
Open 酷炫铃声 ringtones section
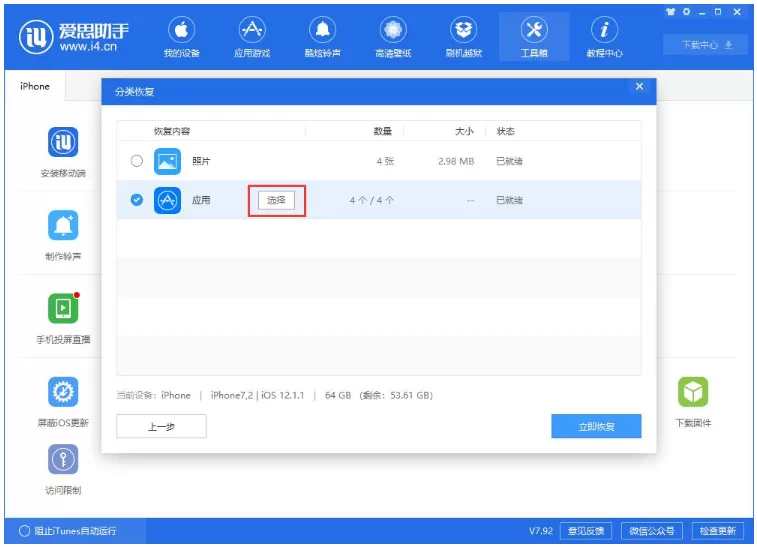[322, 37]
